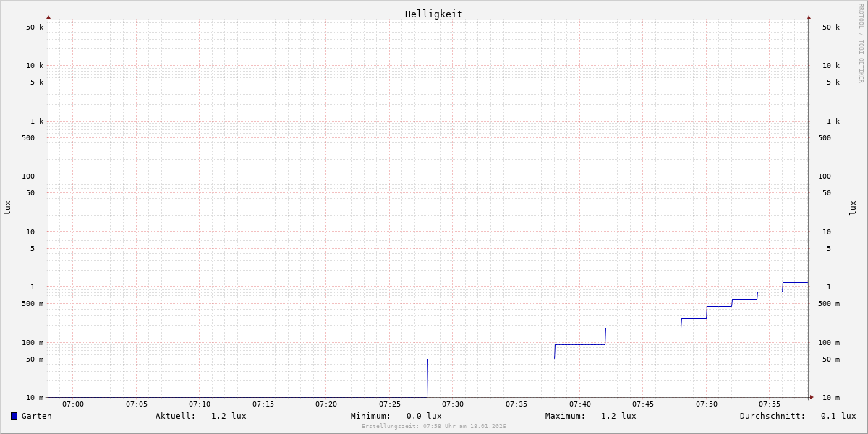Click the "07:25" time axis label

390,404
